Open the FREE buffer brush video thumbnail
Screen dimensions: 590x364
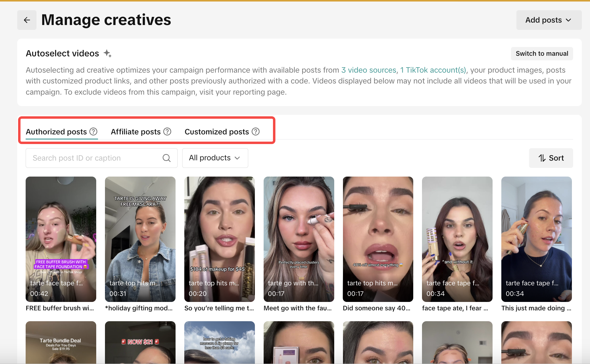[x=61, y=239]
